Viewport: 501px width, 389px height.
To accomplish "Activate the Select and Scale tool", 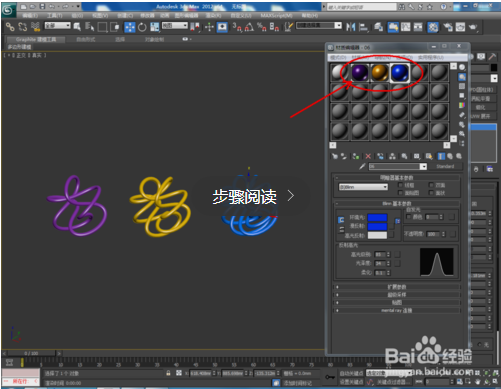I will 154,27.
